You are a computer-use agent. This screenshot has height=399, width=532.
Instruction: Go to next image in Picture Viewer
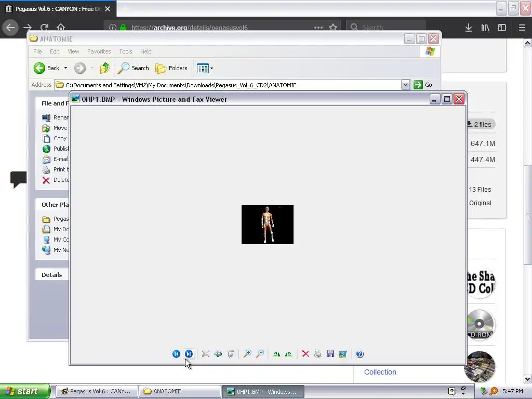(189, 354)
